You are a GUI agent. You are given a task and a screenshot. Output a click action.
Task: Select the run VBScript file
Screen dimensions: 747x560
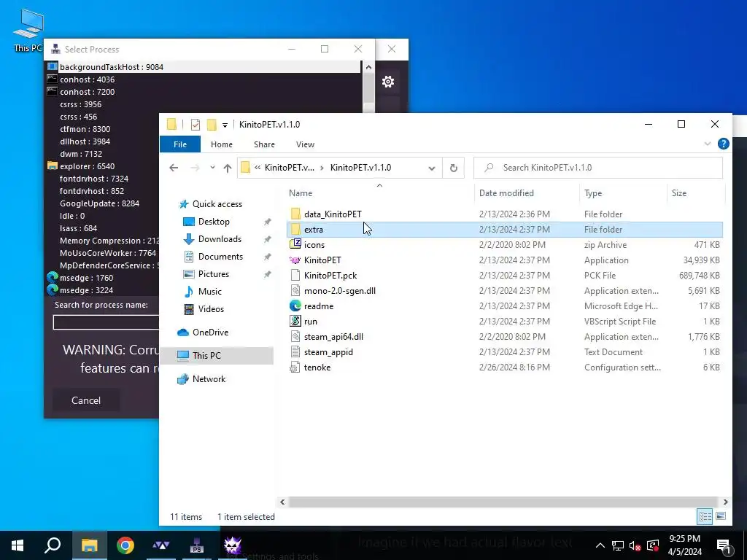[x=311, y=321]
